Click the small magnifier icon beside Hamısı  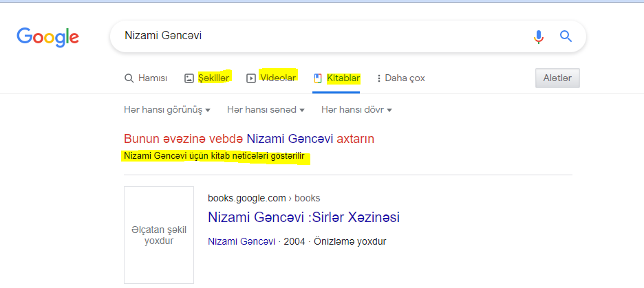(129, 78)
